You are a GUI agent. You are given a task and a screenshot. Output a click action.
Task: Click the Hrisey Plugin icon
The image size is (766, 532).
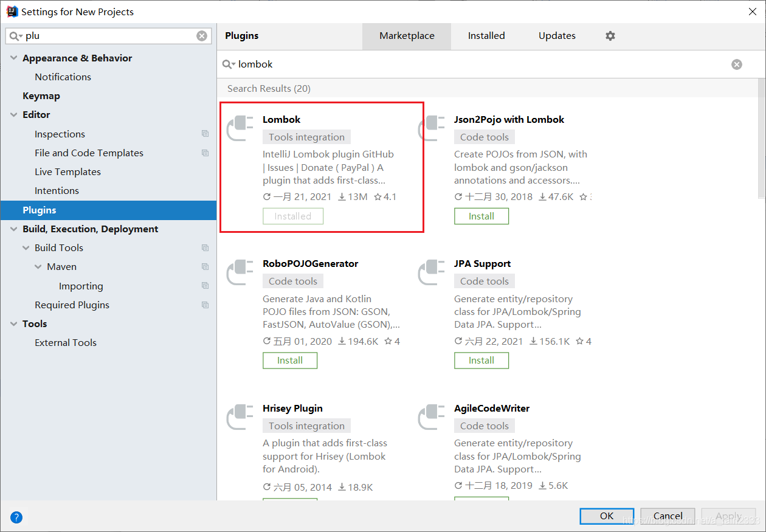pyautogui.click(x=240, y=416)
